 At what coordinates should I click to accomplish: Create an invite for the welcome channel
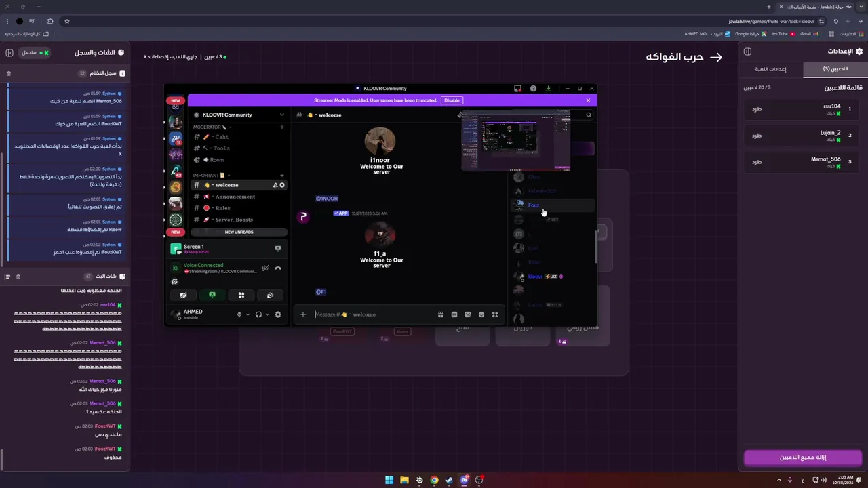click(x=275, y=185)
